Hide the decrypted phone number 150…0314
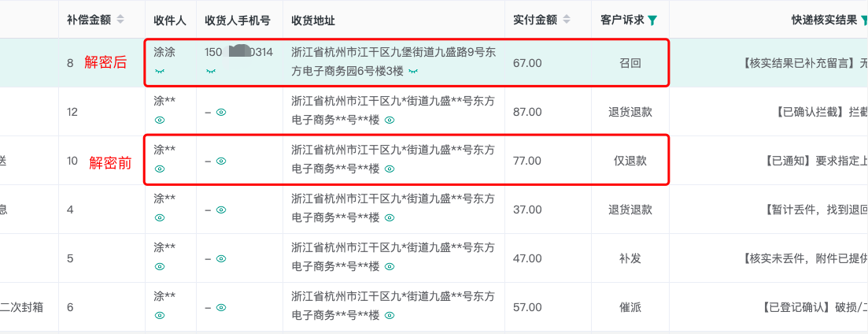The width and height of the screenshot is (868, 334). click(x=210, y=72)
